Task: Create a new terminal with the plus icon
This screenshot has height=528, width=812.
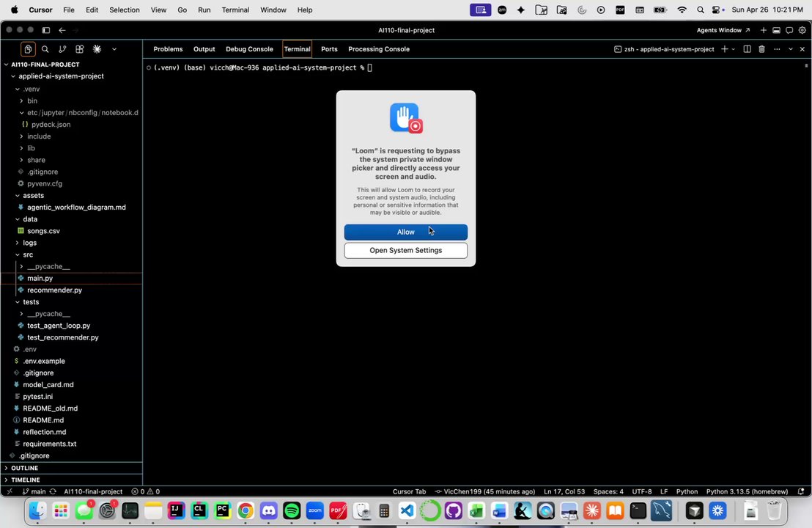Action: coord(724,49)
